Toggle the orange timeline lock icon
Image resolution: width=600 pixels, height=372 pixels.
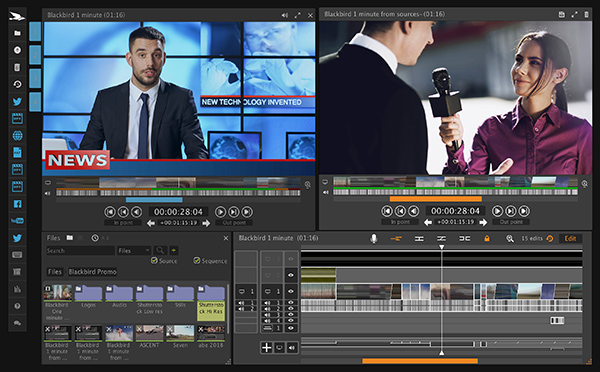point(486,238)
